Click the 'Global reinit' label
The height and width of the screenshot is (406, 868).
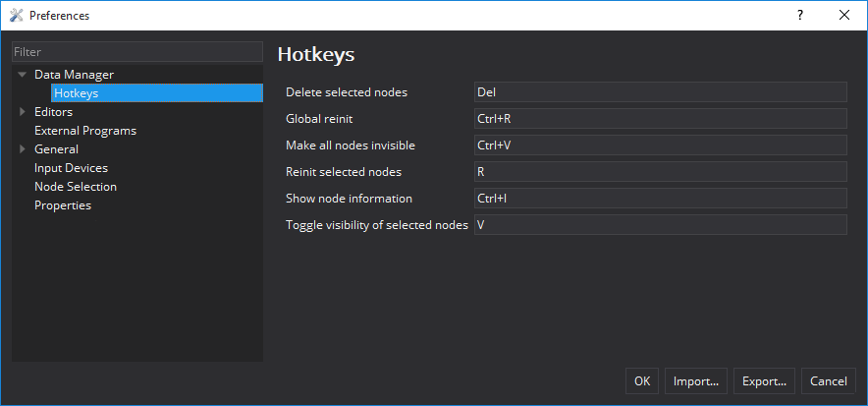319,119
